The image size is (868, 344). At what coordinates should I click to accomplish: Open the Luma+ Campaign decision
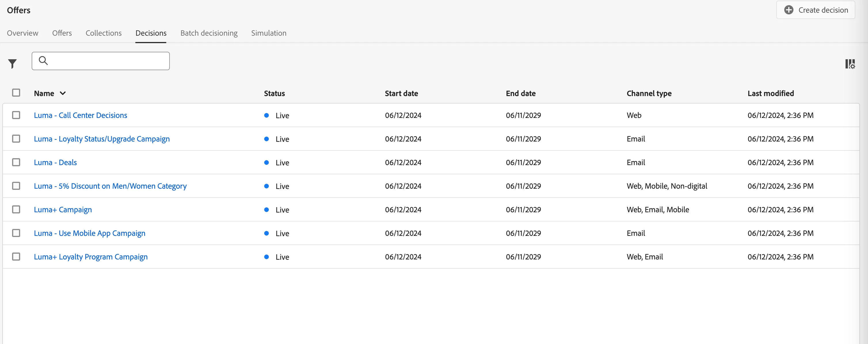coord(63,209)
